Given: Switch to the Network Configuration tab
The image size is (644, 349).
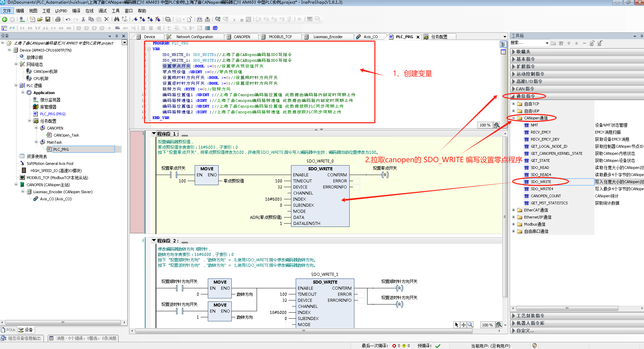Looking at the screenshot, I should point(194,37).
